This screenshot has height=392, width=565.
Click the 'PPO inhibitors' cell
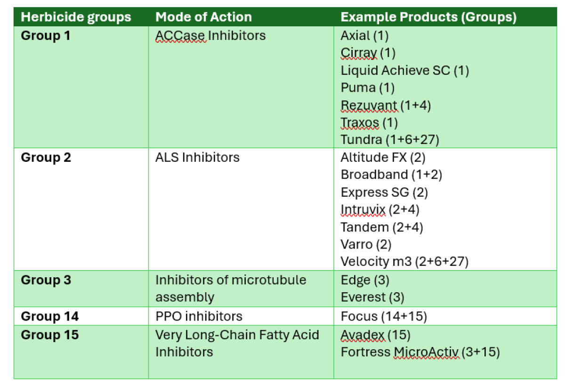coord(199,316)
